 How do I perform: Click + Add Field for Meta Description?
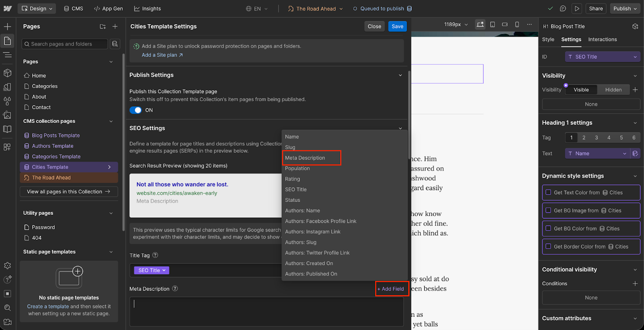click(391, 289)
